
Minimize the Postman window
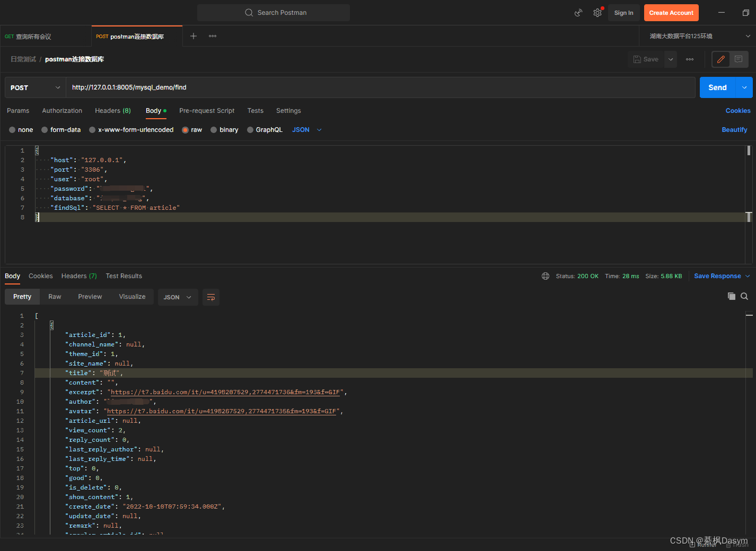pyautogui.click(x=722, y=13)
